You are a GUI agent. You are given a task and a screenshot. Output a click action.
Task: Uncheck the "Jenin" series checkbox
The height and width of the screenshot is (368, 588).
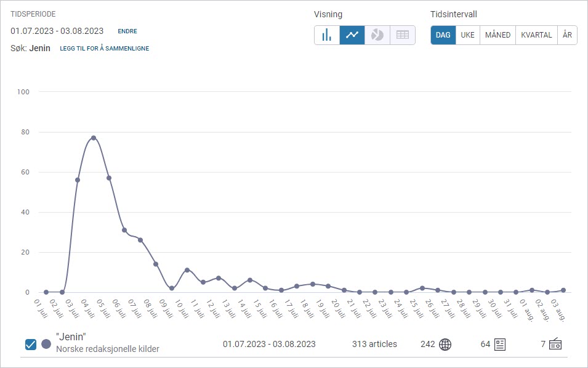(31, 344)
